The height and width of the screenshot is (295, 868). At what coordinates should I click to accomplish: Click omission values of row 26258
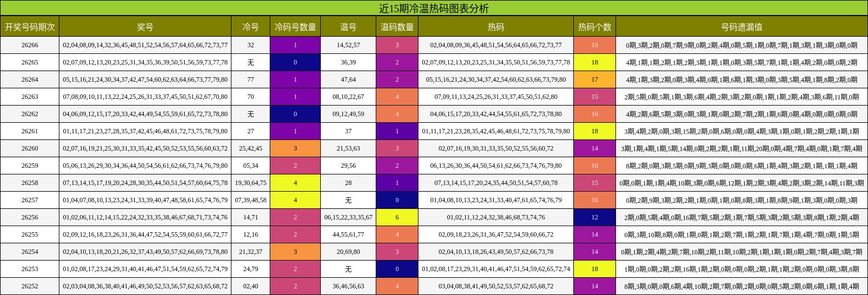[x=742, y=183]
